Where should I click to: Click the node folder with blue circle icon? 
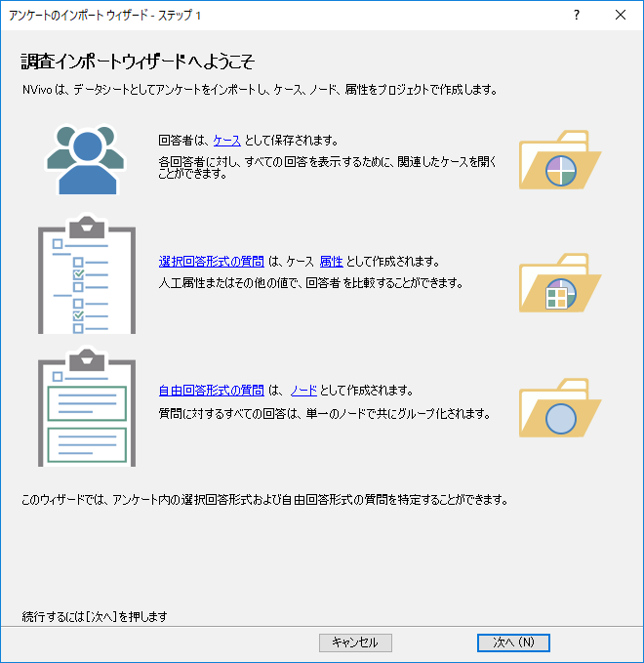point(559,408)
